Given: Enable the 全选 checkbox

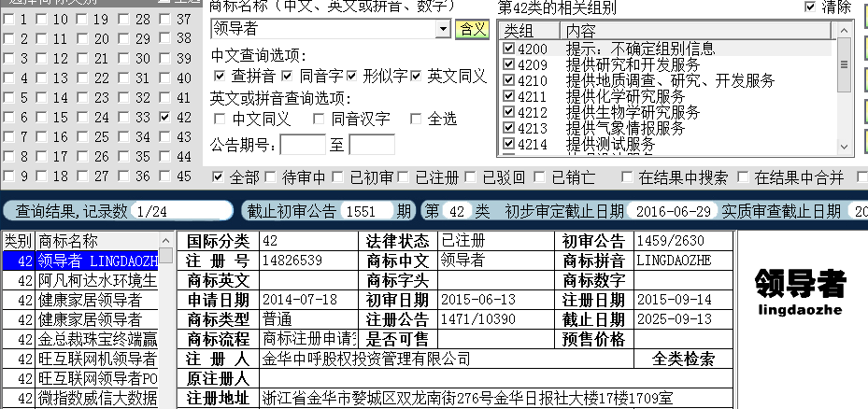Looking at the screenshot, I should (416, 119).
